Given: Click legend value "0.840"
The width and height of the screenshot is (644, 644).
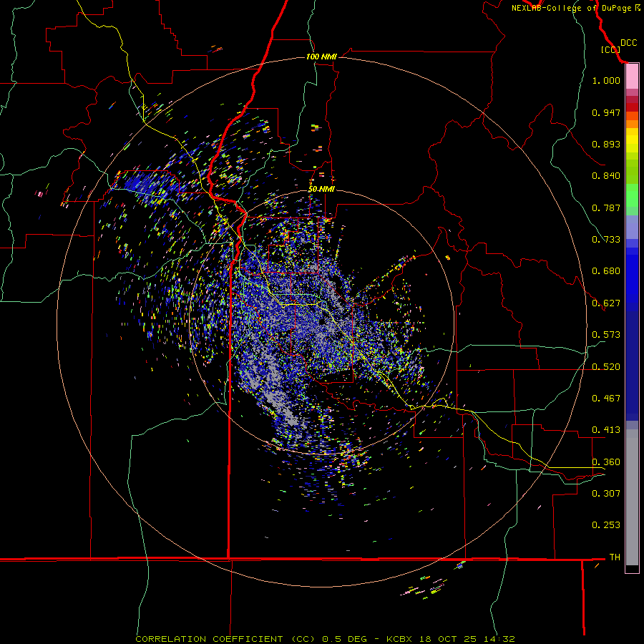Looking at the screenshot, I should 606,176.
